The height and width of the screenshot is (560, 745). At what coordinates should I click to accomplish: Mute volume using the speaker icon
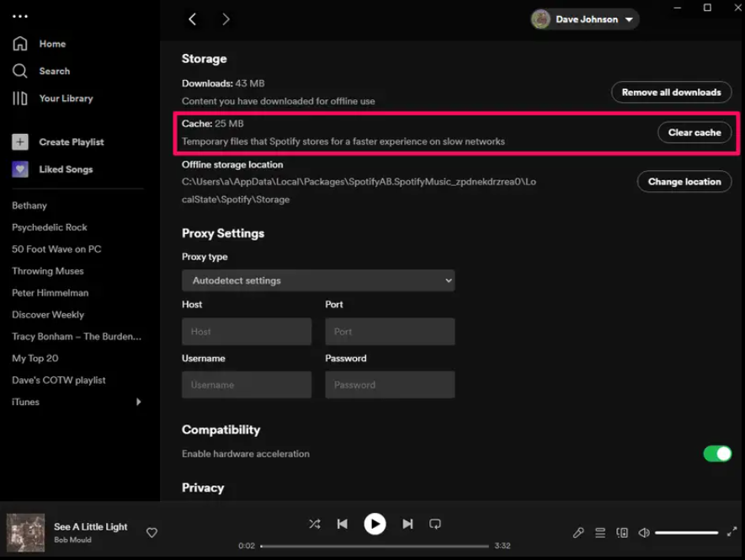tap(644, 532)
